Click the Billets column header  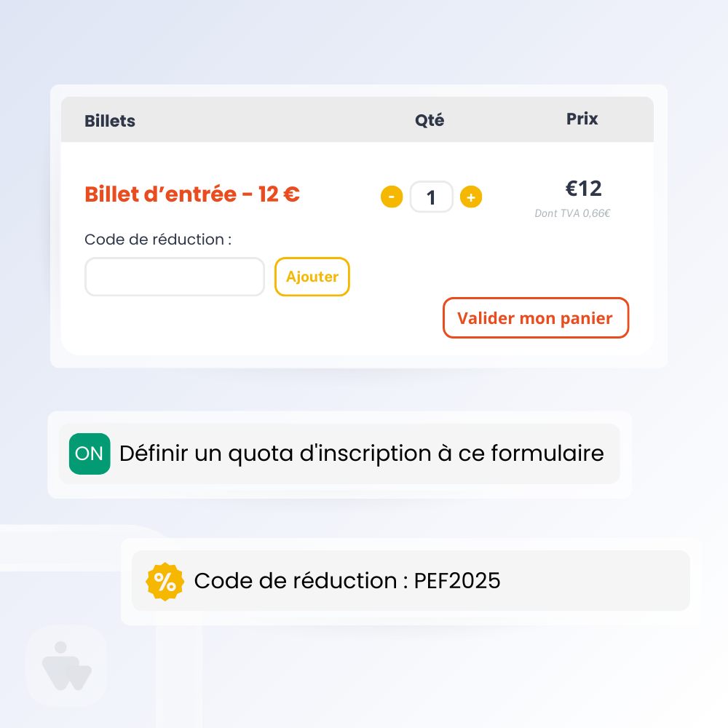(110, 121)
